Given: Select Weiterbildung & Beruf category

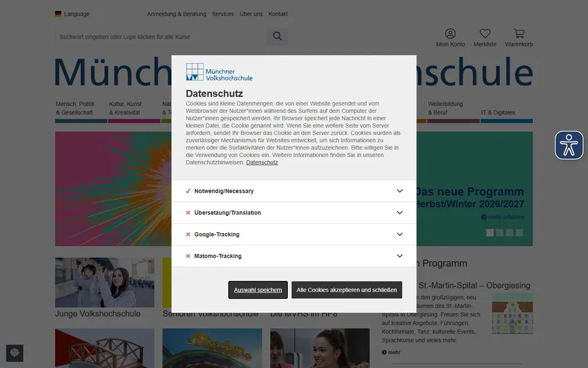Looking at the screenshot, I should 453,111.
